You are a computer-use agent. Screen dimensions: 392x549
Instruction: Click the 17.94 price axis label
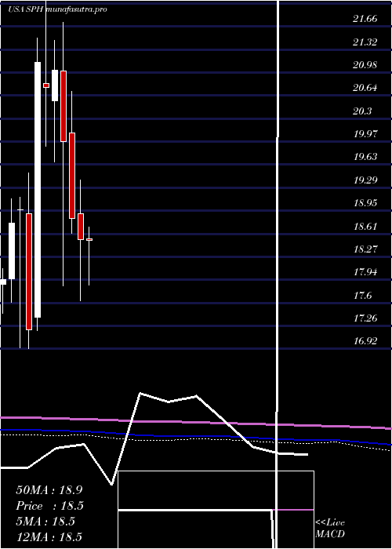click(365, 271)
